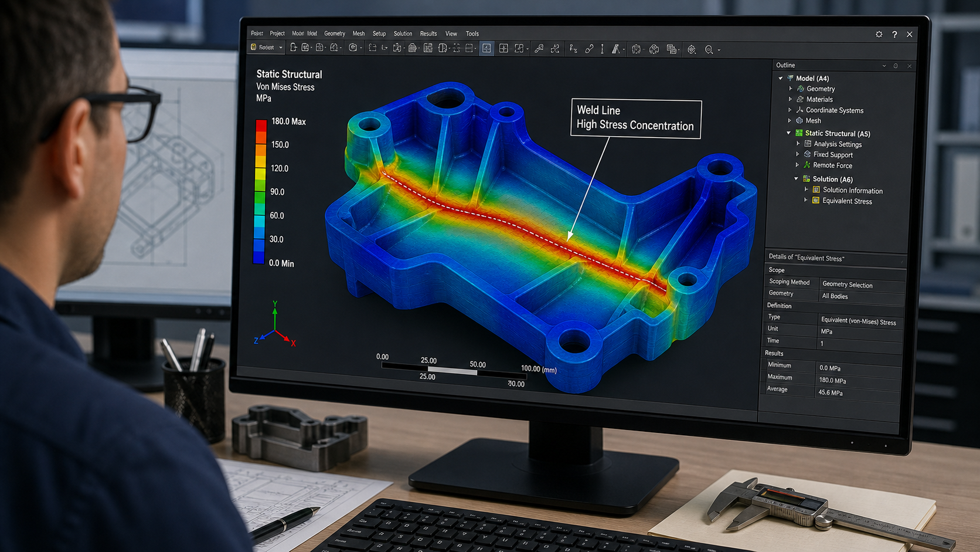Click the zoom magnifier icon in the toolbar
The height and width of the screenshot is (552, 980).
(x=709, y=50)
